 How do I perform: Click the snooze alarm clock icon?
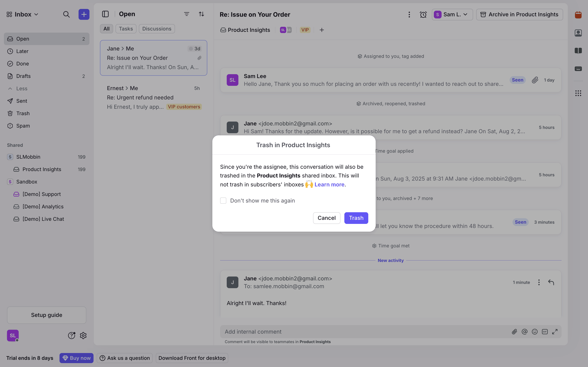tap(423, 15)
